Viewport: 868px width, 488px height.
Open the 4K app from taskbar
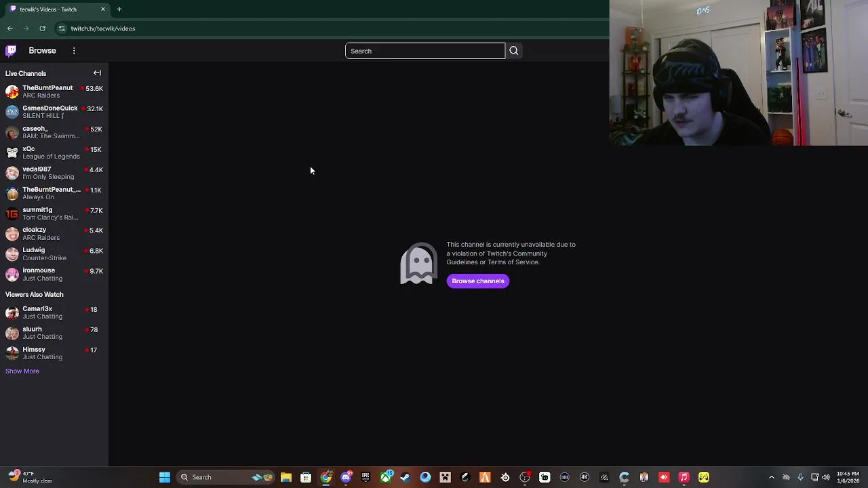click(585, 477)
